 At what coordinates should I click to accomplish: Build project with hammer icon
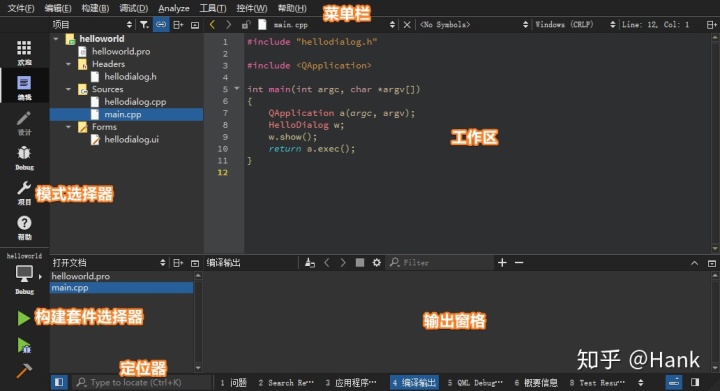click(x=24, y=370)
